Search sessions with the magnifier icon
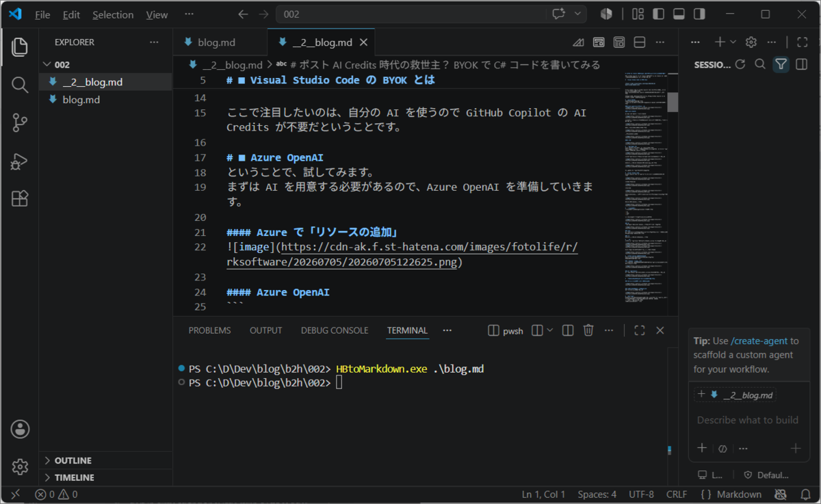 pos(760,64)
